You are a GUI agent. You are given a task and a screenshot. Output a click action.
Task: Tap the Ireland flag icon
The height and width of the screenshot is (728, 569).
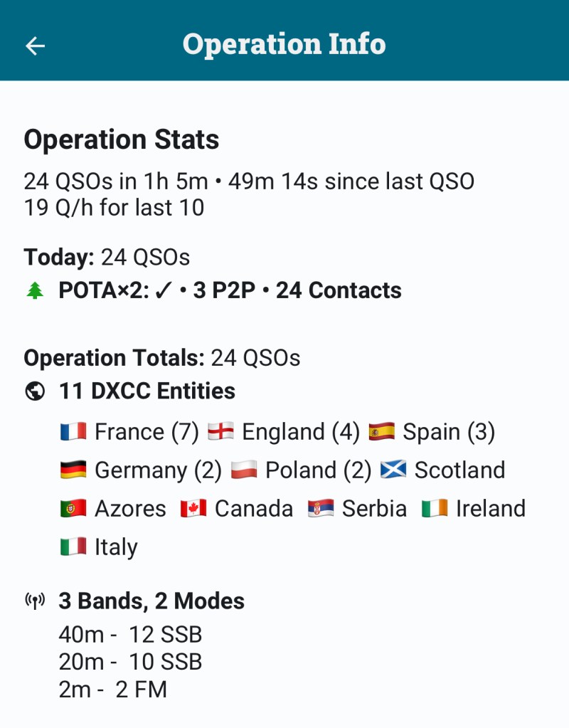point(435,509)
